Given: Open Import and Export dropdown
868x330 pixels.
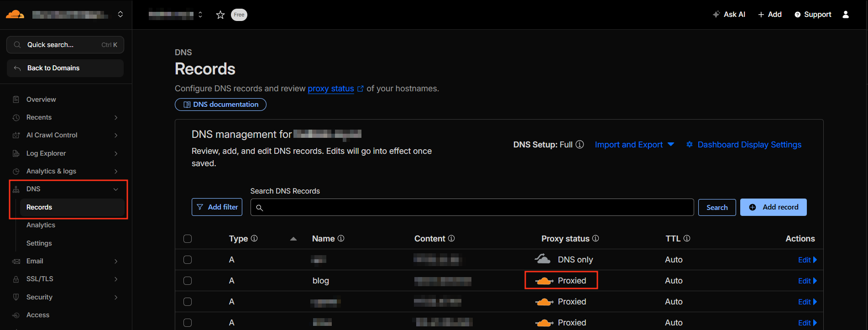Looking at the screenshot, I should tap(634, 145).
